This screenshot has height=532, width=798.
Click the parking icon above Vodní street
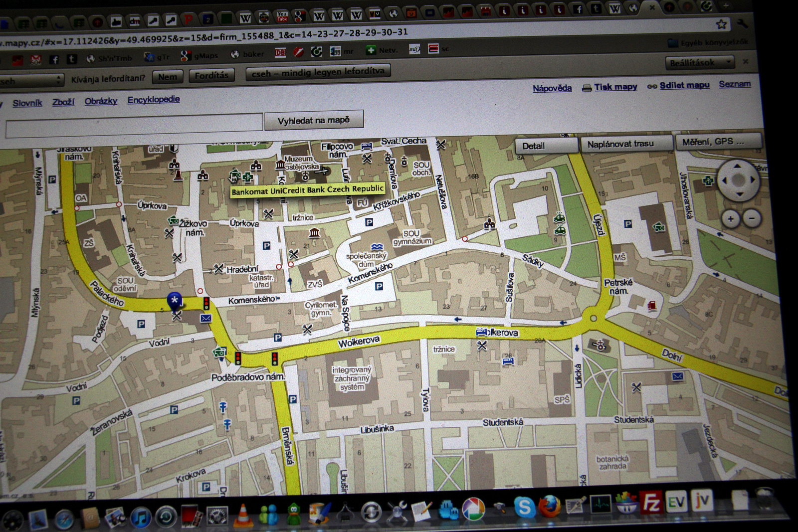(x=141, y=324)
